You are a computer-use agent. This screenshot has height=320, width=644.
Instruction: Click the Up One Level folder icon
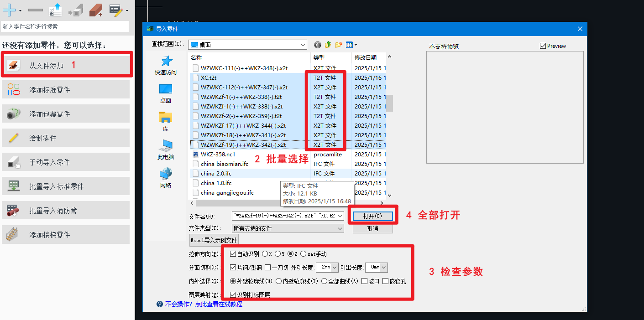pos(328,45)
